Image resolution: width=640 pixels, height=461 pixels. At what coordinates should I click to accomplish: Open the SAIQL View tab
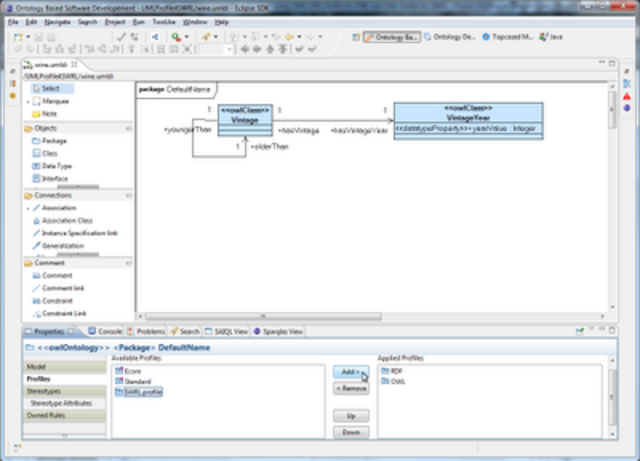click(x=226, y=332)
